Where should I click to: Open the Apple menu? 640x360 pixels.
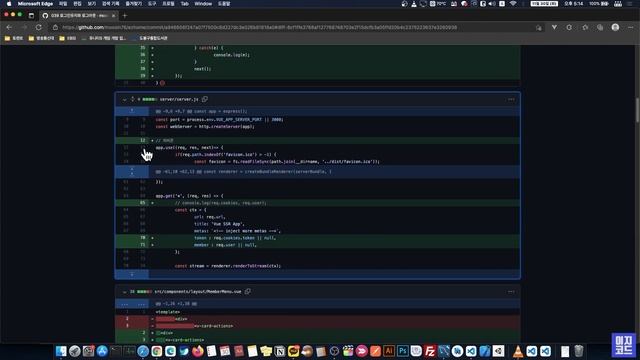(9, 4)
